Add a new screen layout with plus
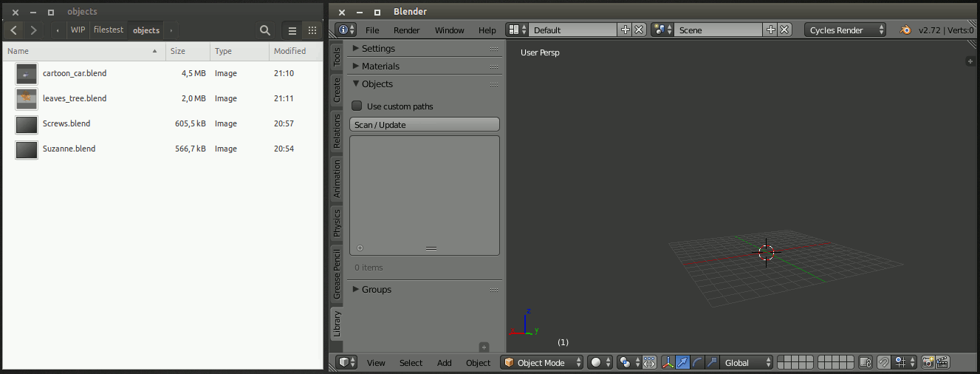Image resolution: width=980 pixels, height=374 pixels. click(626, 30)
